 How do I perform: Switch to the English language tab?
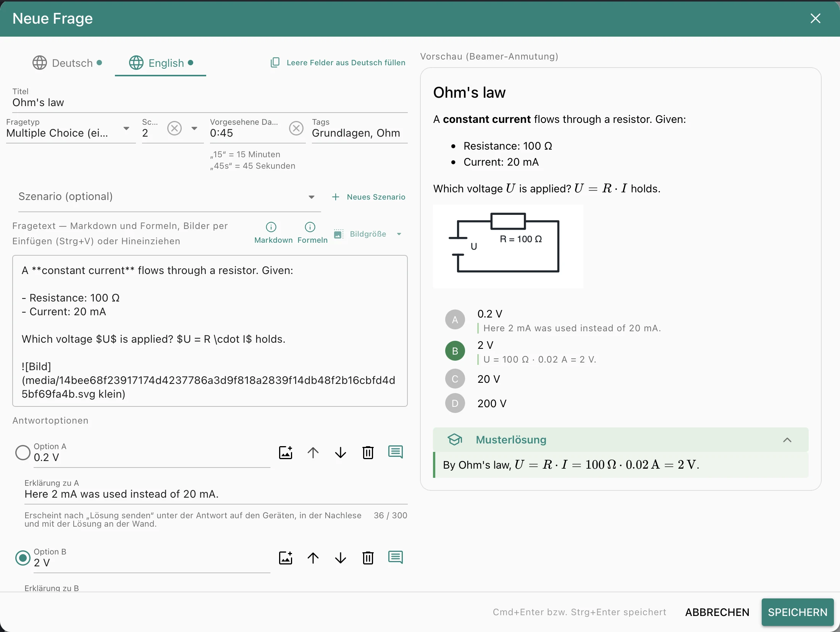tap(161, 63)
